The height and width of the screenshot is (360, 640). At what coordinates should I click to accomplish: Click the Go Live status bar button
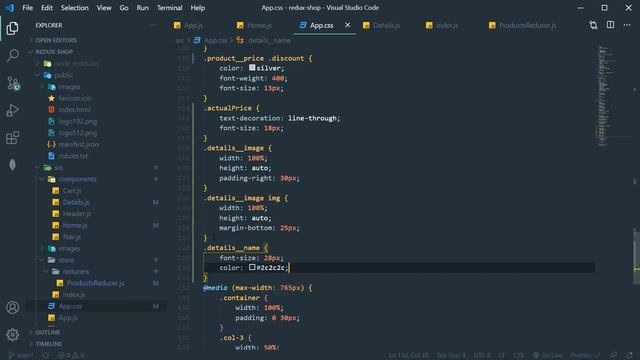(x=547, y=356)
